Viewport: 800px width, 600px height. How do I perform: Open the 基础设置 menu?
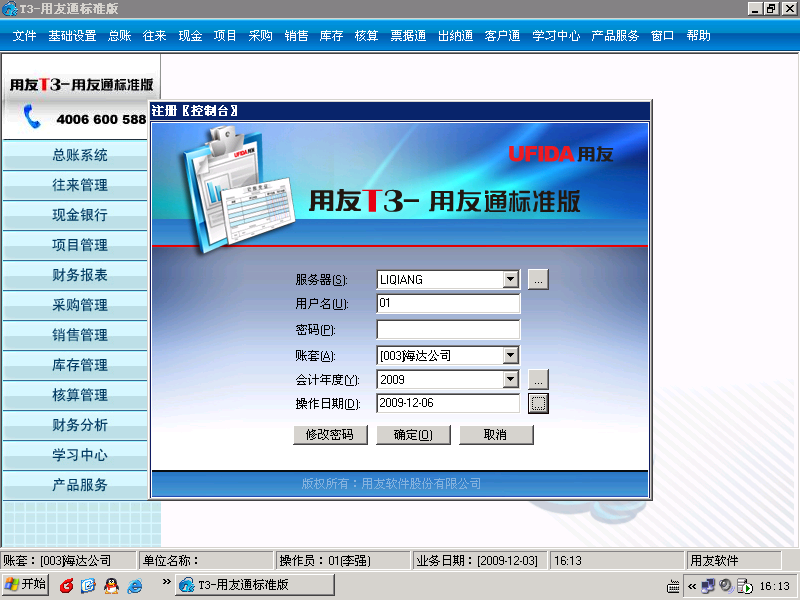point(72,36)
